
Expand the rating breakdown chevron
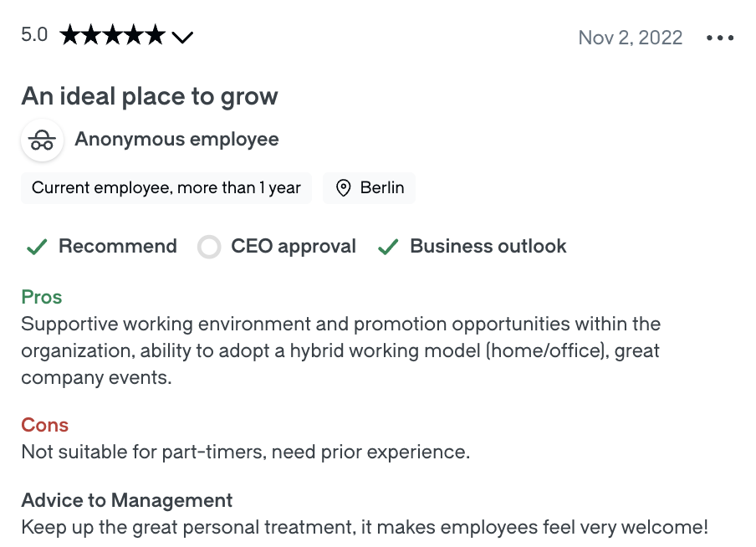tap(182, 37)
